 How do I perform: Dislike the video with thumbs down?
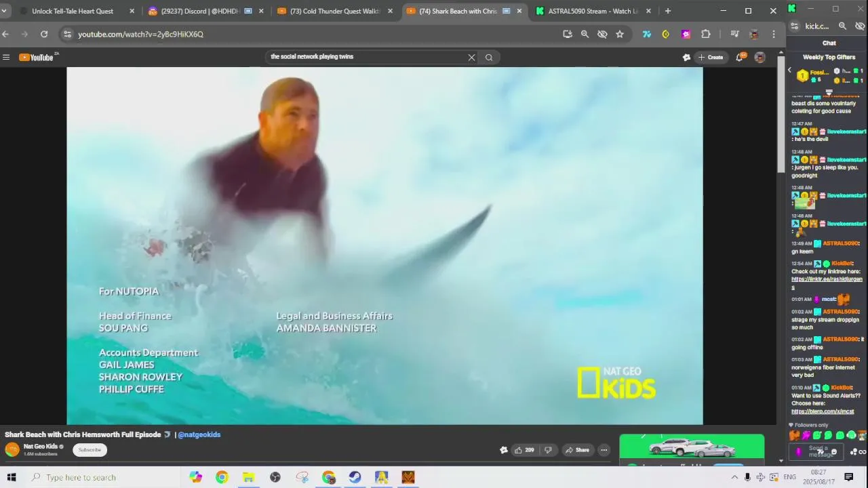click(549, 450)
